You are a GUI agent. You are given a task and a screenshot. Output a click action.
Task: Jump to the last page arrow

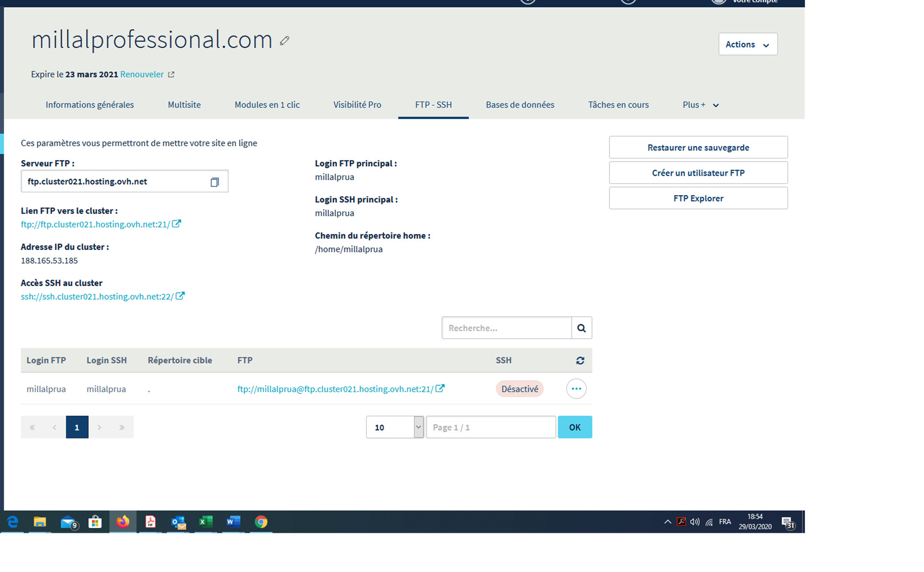click(x=122, y=427)
